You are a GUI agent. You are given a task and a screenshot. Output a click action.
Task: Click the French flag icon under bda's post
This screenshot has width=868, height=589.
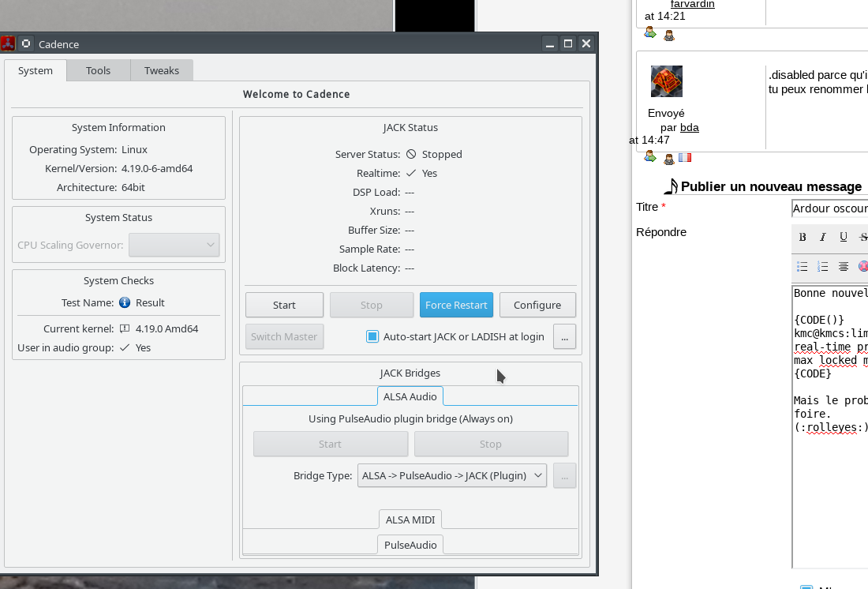point(685,157)
